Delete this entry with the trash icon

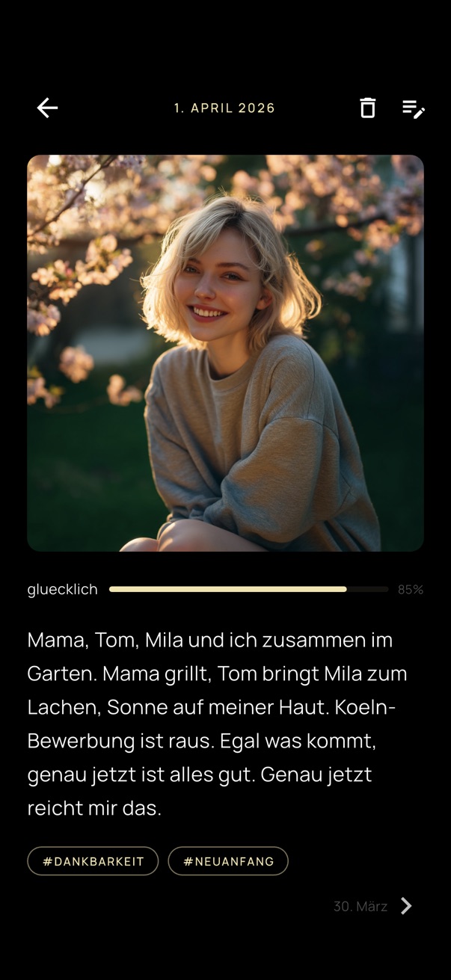tap(367, 108)
